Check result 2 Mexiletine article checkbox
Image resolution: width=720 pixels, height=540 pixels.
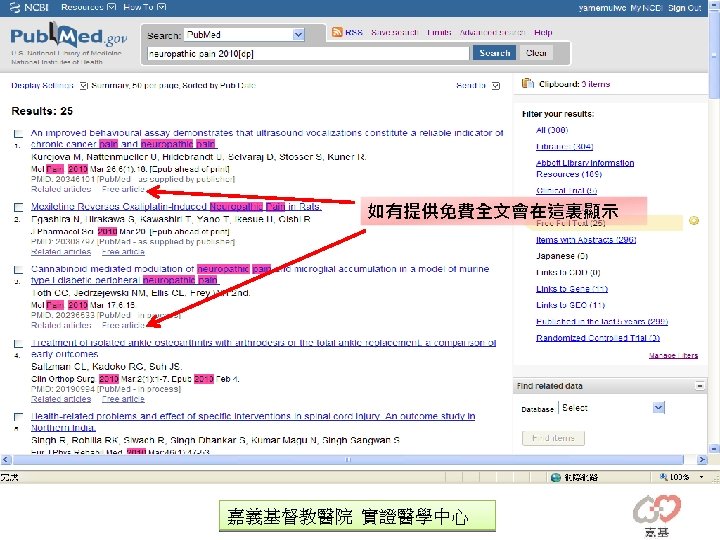coord(18,207)
